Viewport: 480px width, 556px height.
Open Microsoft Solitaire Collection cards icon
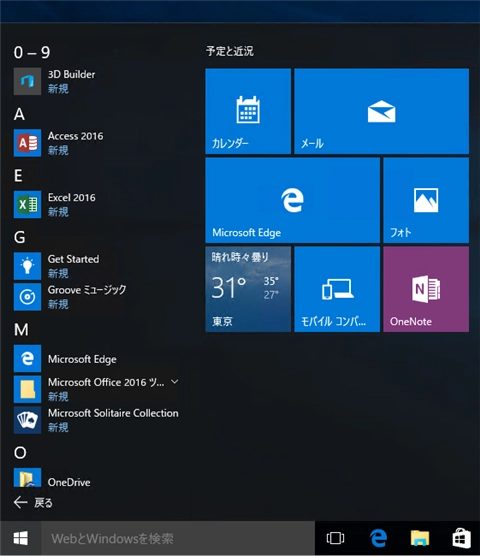click(27, 420)
